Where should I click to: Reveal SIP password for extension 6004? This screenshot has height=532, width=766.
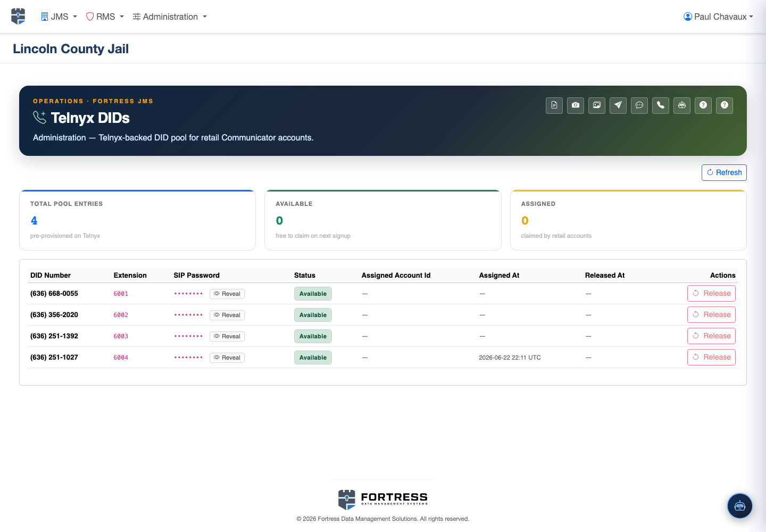(227, 358)
